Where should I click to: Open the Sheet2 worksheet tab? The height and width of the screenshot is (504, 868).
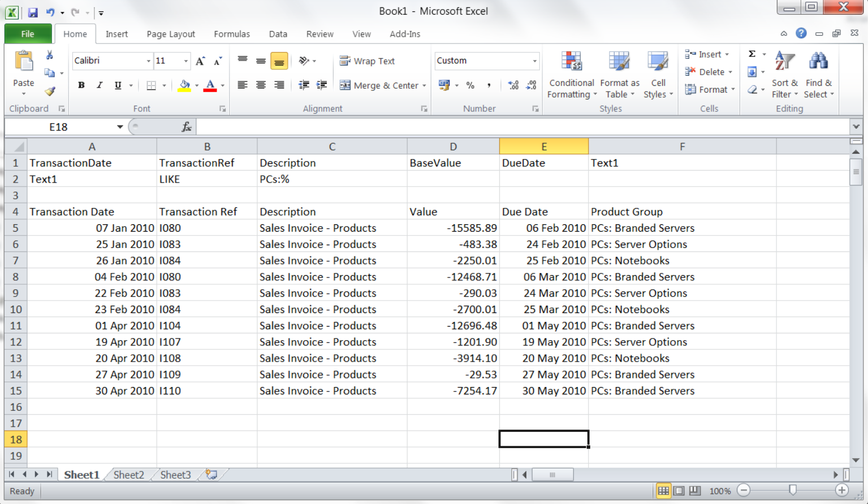(128, 475)
